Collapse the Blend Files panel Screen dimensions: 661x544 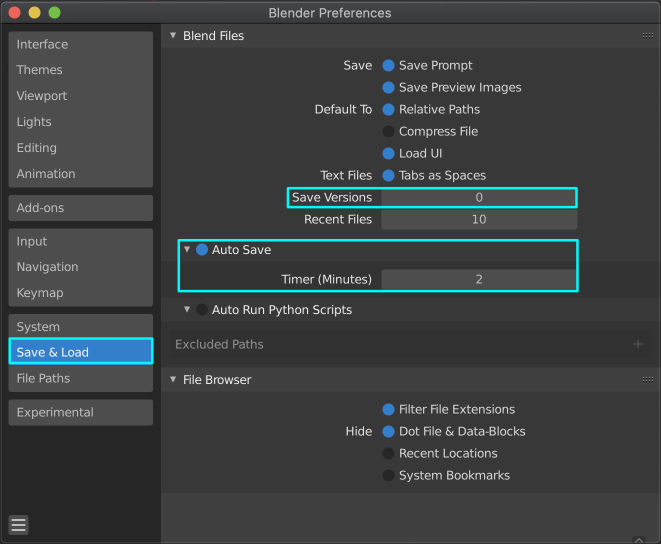(173, 35)
